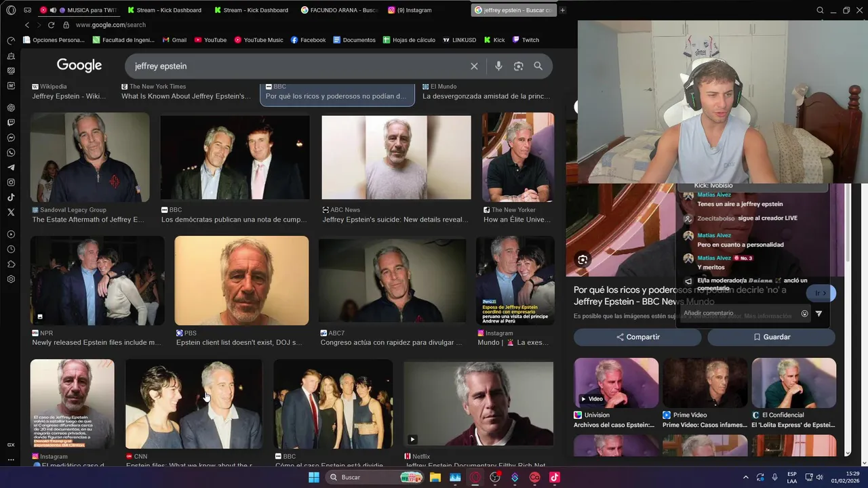Open TikTok from the sidebar
The height and width of the screenshot is (488, 868).
tap(11, 197)
